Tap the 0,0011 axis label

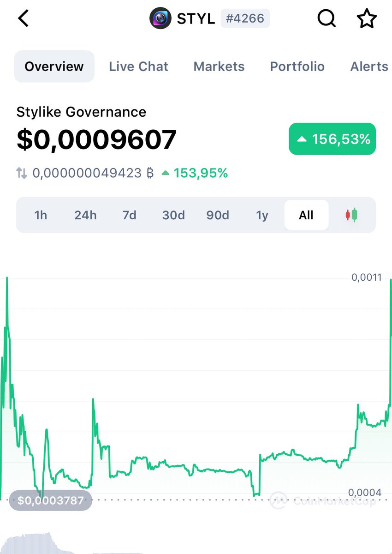click(x=367, y=277)
